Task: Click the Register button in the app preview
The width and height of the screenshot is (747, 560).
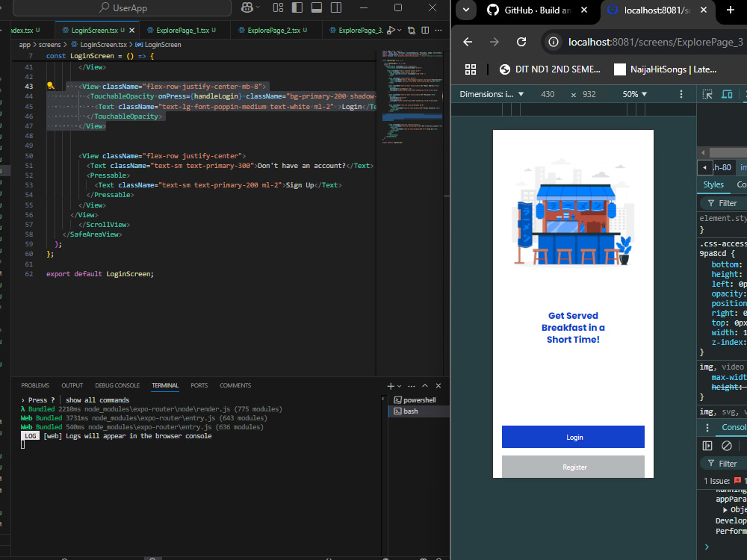Action: [x=573, y=467]
